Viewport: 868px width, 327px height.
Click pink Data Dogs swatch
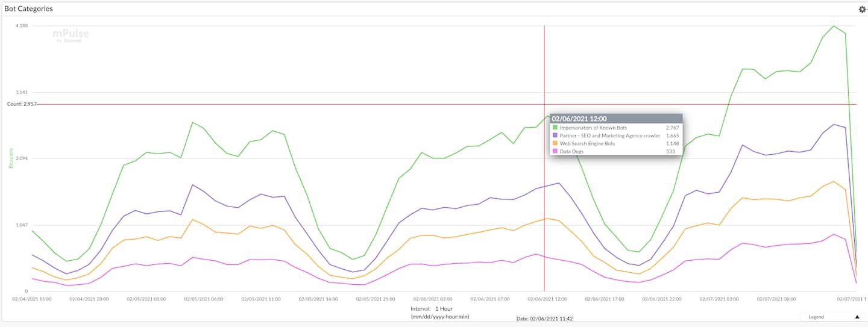point(555,152)
